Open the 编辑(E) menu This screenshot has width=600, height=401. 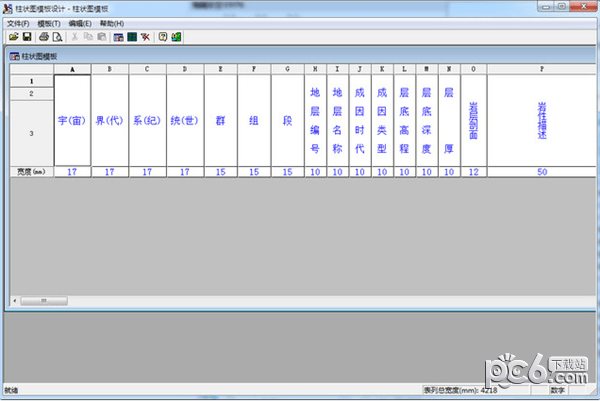click(x=81, y=23)
